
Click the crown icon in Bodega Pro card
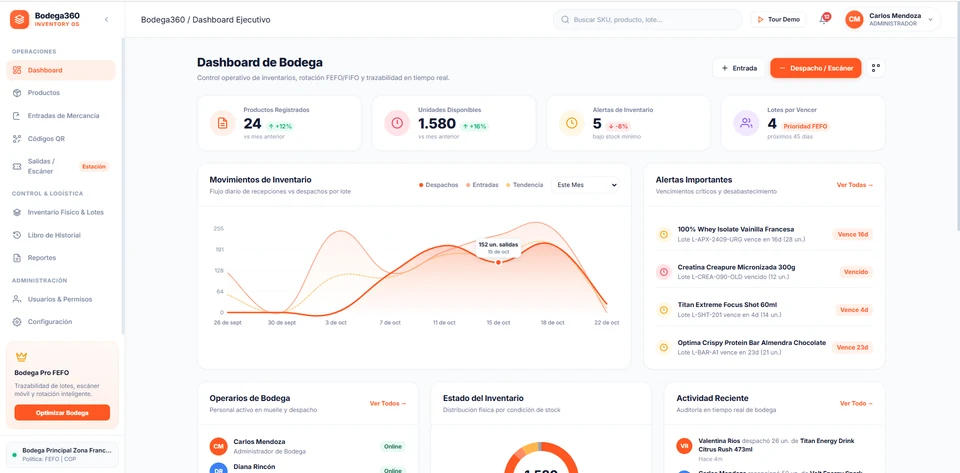pyautogui.click(x=21, y=357)
